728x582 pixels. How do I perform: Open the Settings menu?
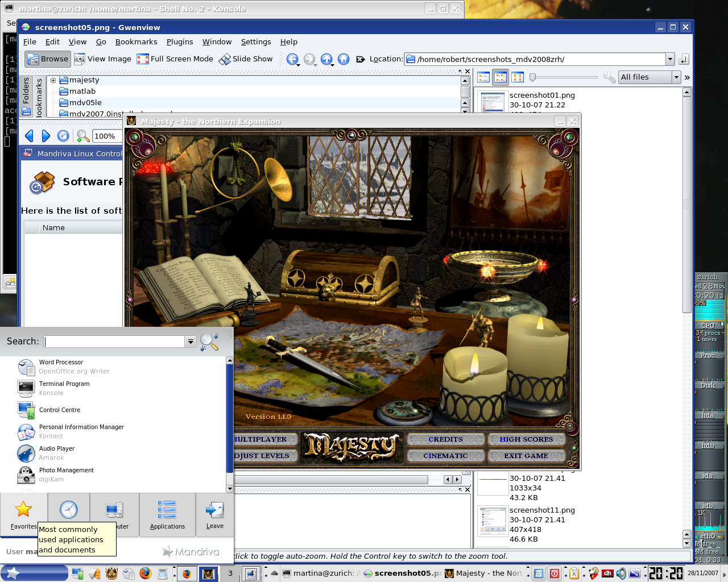coord(256,42)
